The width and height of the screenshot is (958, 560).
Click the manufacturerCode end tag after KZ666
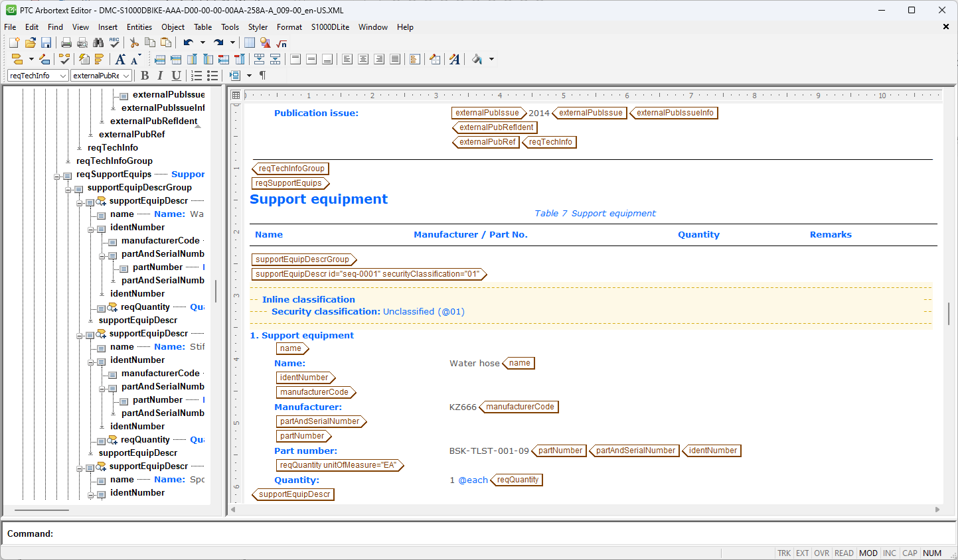[519, 407]
